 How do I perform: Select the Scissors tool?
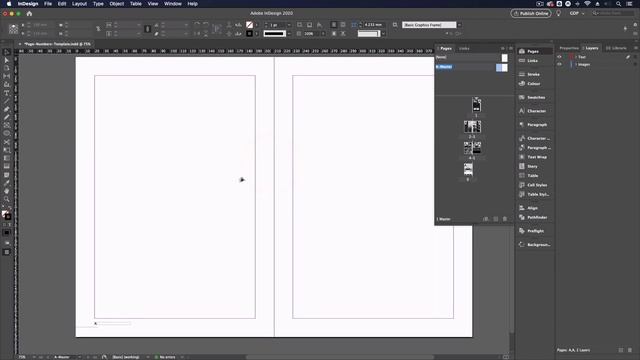click(7, 142)
